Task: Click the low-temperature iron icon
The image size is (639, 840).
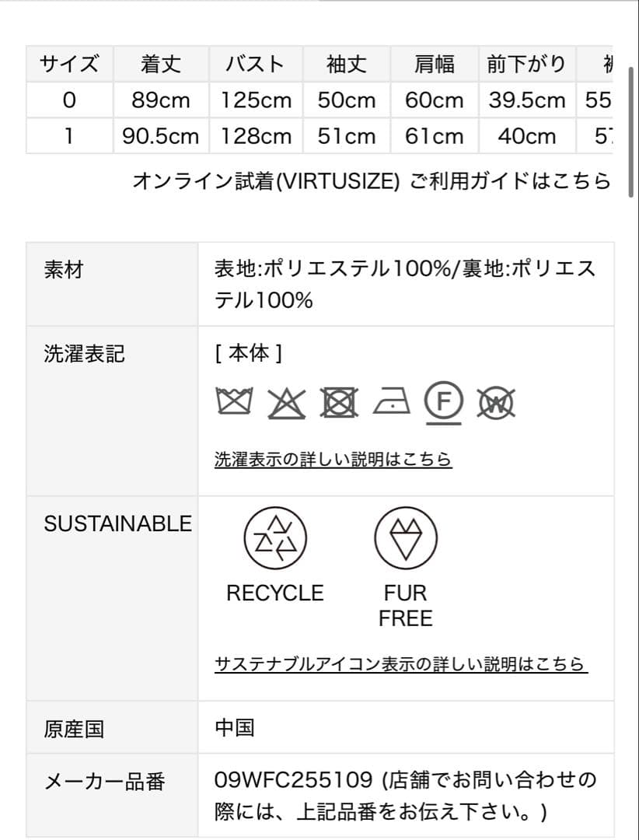Action: coord(391,401)
